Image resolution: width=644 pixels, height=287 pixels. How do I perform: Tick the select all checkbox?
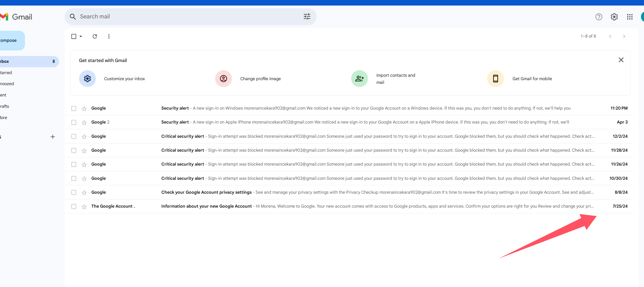click(x=74, y=36)
